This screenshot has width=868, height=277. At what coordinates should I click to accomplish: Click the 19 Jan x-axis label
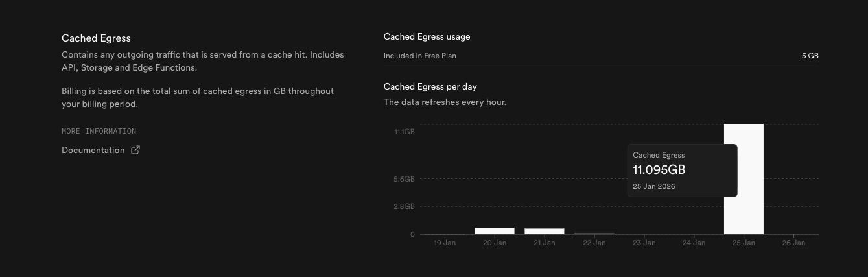tap(445, 243)
